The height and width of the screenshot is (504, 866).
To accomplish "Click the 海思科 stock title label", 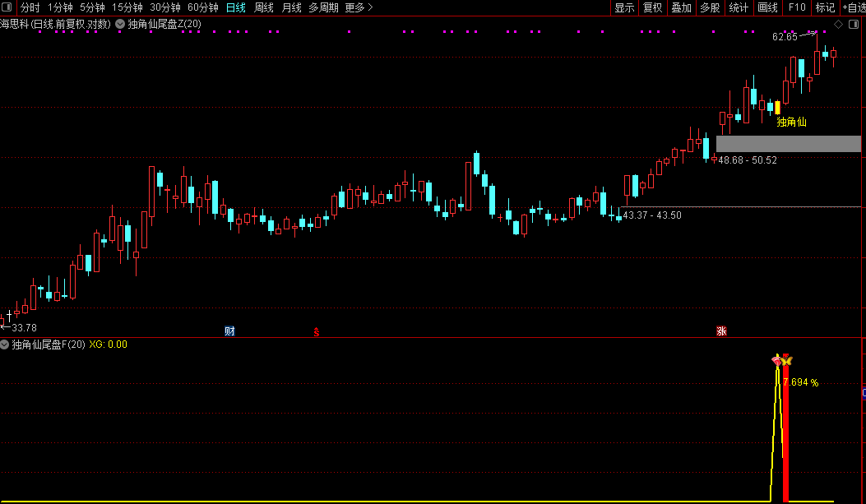I will click(x=14, y=24).
